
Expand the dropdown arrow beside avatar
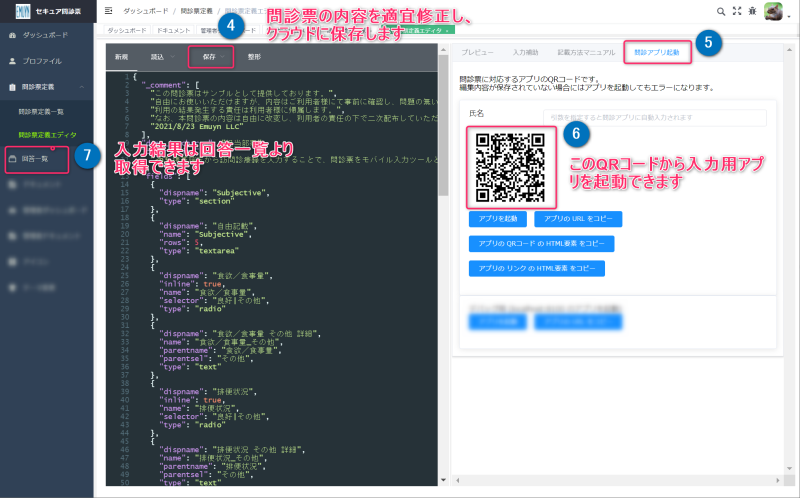(789, 16)
